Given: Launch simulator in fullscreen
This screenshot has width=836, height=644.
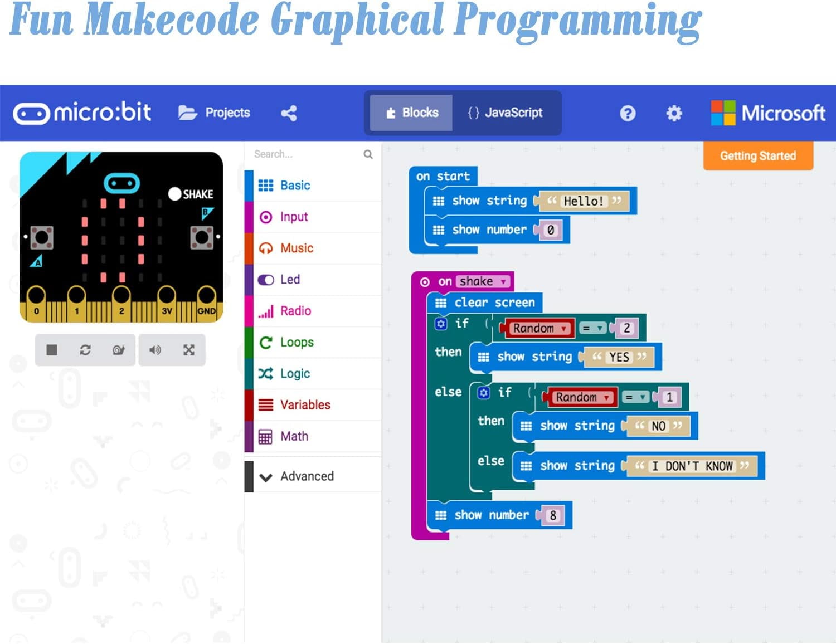Looking at the screenshot, I should (189, 350).
